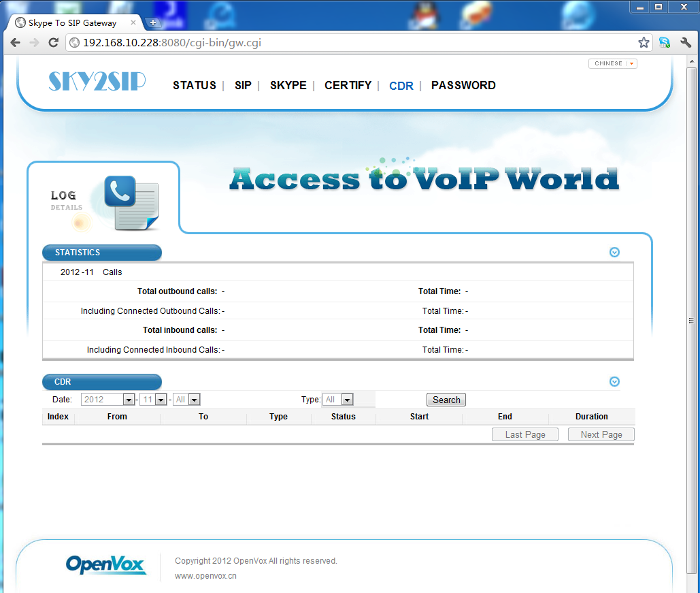Go back using the browser back arrow
The height and width of the screenshot is (593, 700).
(x=15, y=42)
